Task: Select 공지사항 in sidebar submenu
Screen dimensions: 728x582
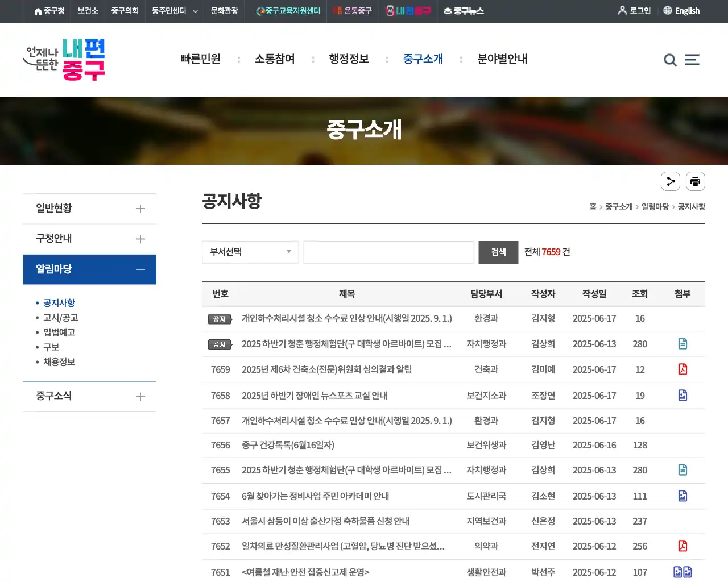Action: [59, 303]
